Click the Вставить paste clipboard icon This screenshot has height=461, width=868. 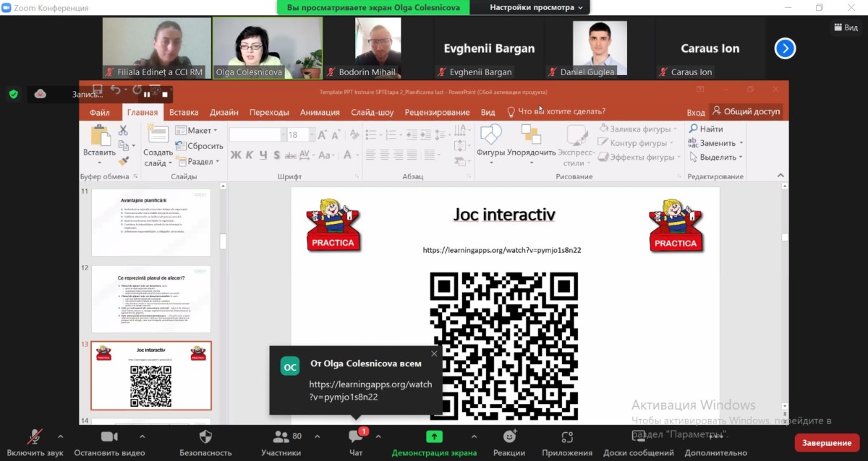coord(100,135)
